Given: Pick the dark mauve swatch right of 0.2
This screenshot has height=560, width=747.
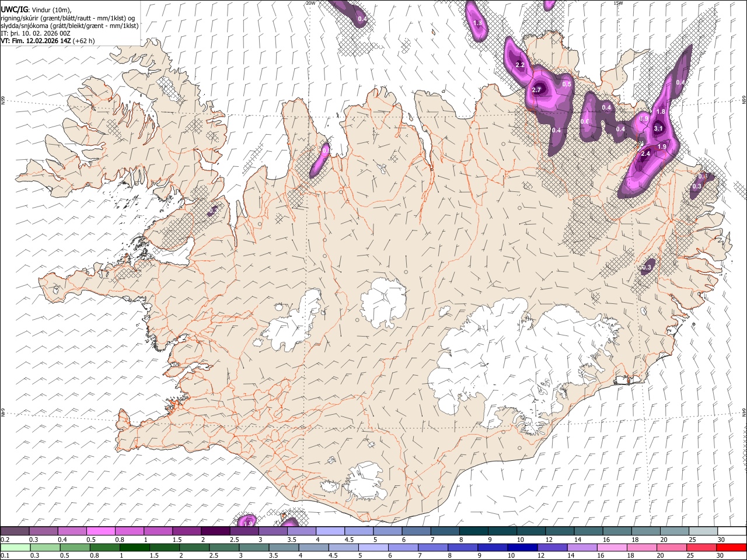Looking at the screenshot, I should click(x=15, y=531).
